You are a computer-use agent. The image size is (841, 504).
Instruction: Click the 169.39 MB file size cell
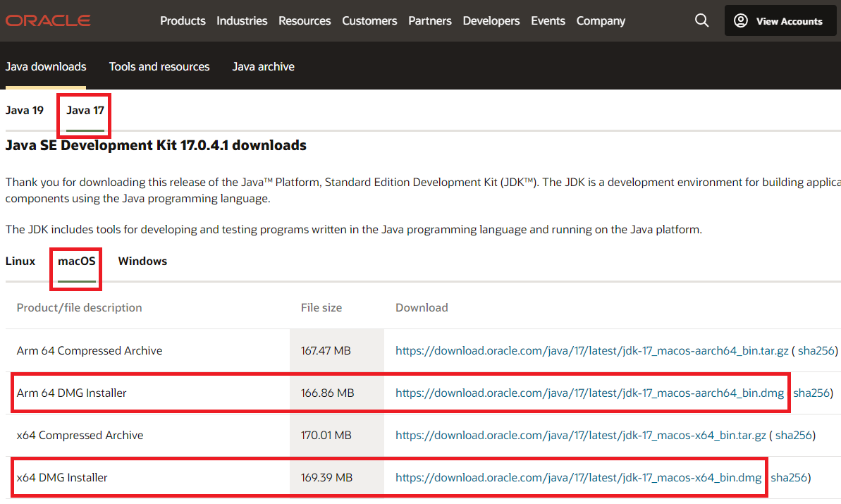point(337,478)
